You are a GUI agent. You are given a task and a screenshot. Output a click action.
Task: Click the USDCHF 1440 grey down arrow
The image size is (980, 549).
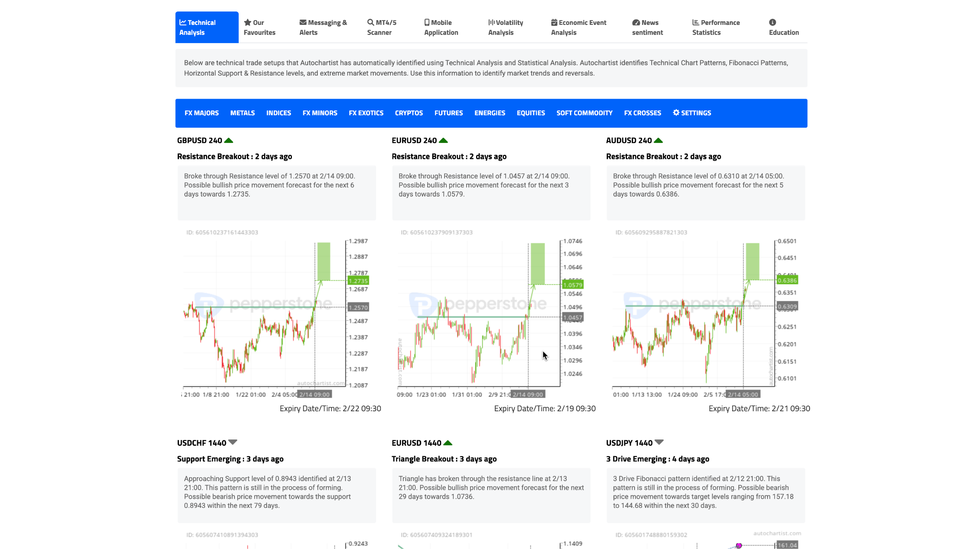pyautogui.click(x=233, y=442)
